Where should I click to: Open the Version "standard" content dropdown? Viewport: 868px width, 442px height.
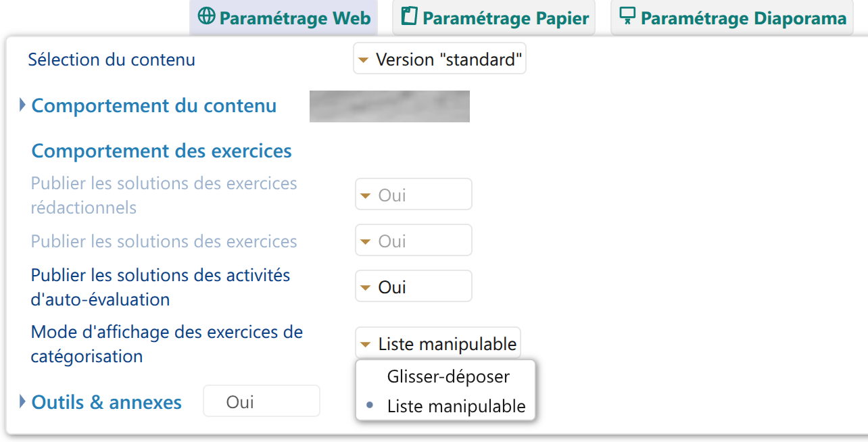[x=439, y=60]
